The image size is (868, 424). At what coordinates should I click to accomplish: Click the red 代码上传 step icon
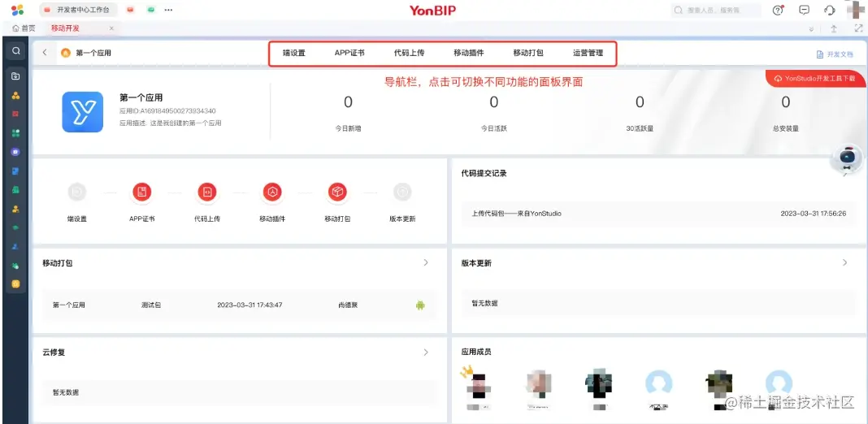click(x=207, y=192)
